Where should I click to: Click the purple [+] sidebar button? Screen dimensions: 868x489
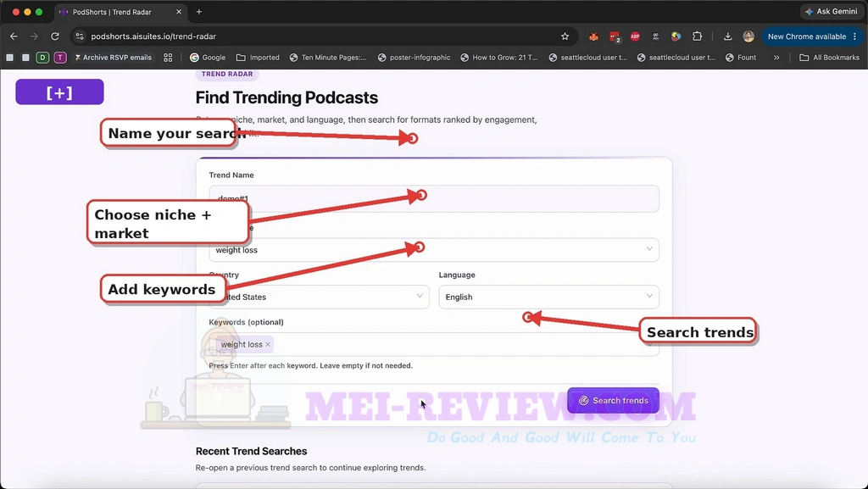click(60, 92)
